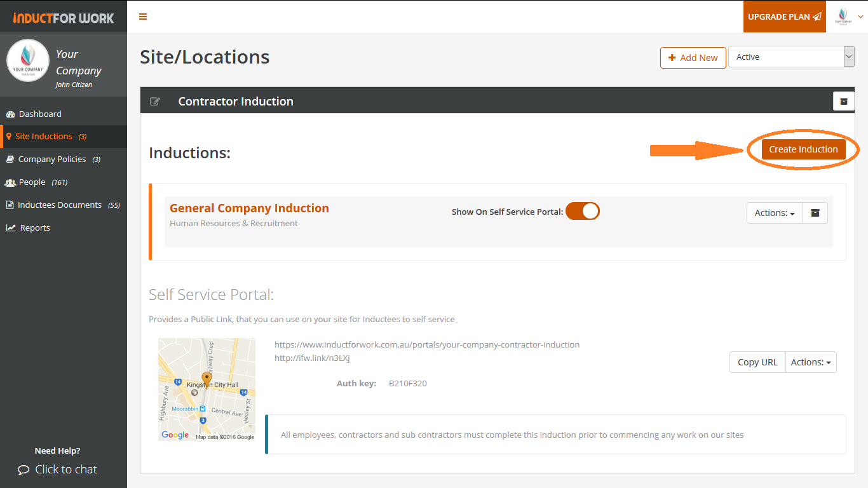Click the Add New button
This screenshot has width=868, height=488.
pos(693,57)
